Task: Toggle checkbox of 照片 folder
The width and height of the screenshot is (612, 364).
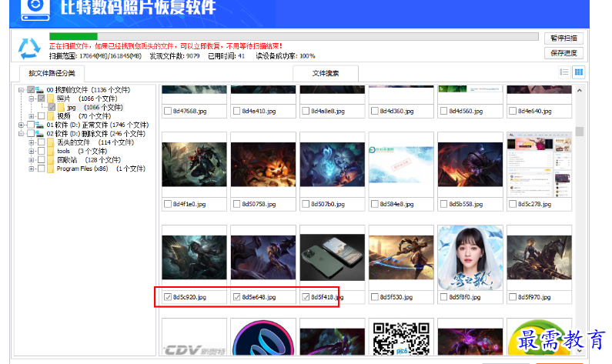Action: [41, 99]
